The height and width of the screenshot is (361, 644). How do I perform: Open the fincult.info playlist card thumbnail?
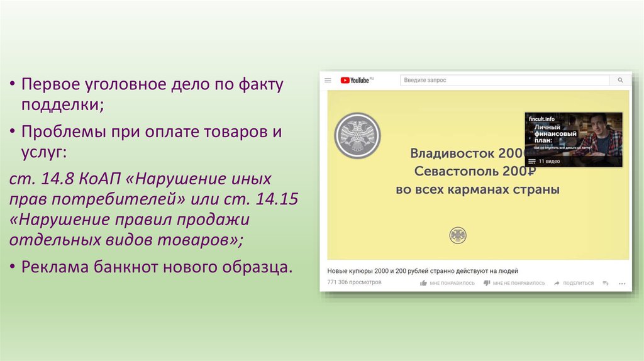pos(574,140)
